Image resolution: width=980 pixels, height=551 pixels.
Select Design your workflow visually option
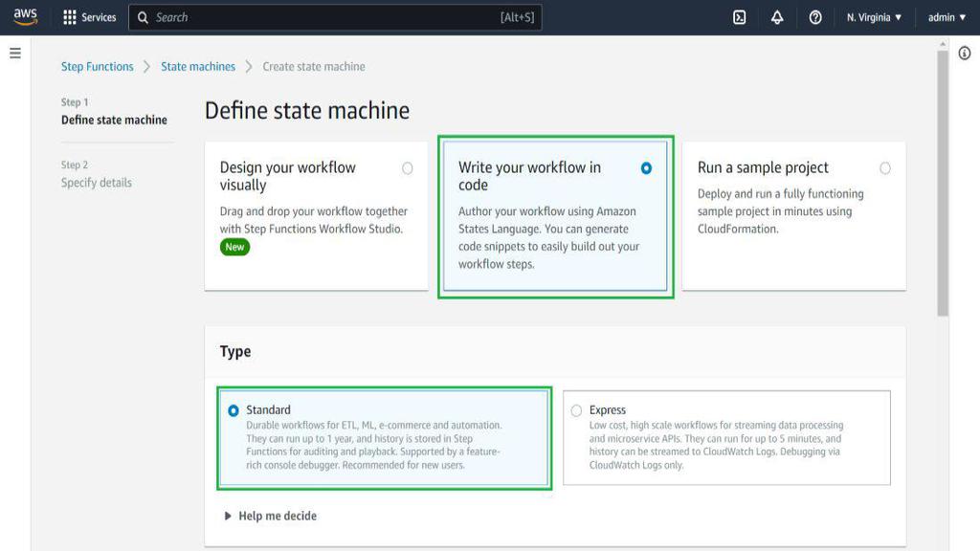(408, 168)
